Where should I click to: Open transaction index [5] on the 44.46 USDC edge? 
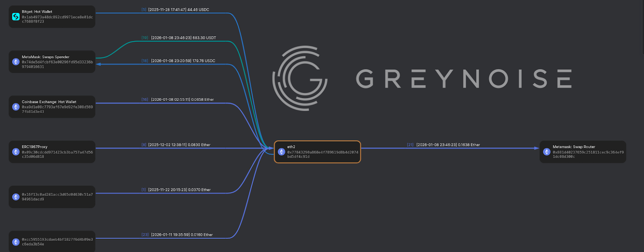144,10
